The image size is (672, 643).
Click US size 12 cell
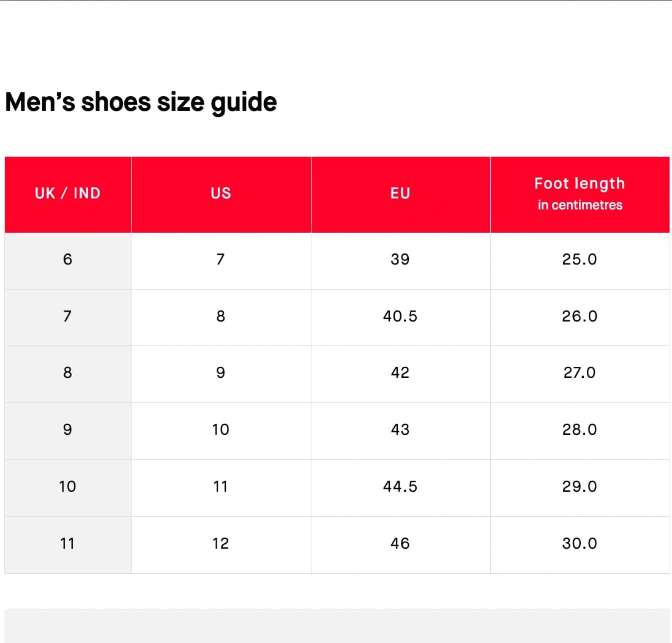point(221,545)
